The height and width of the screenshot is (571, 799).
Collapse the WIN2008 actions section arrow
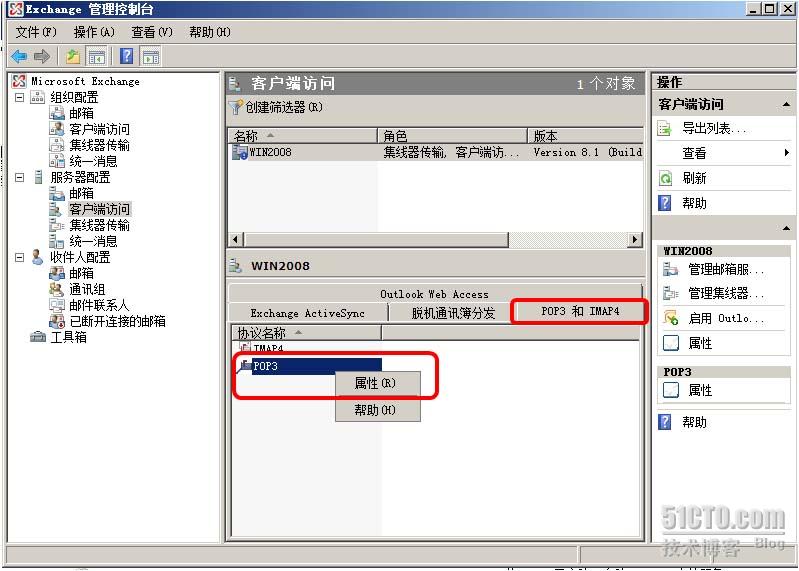click(x=786, y=228)
